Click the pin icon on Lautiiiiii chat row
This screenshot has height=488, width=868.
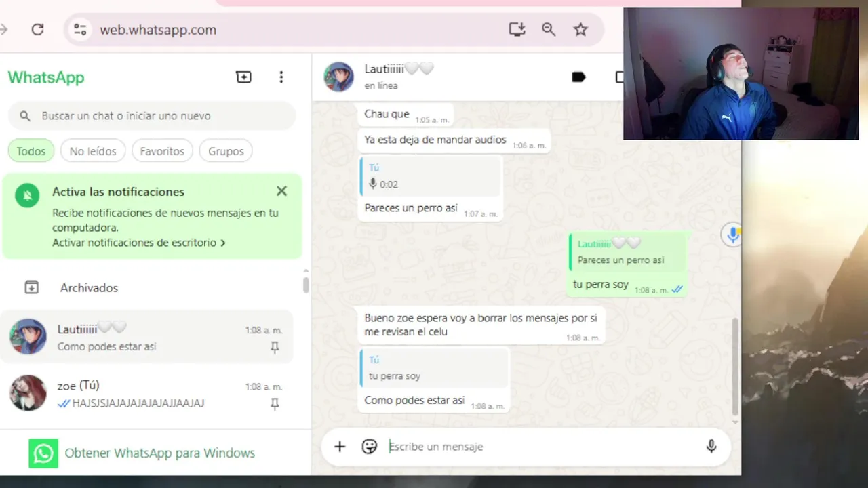[275, 347]
